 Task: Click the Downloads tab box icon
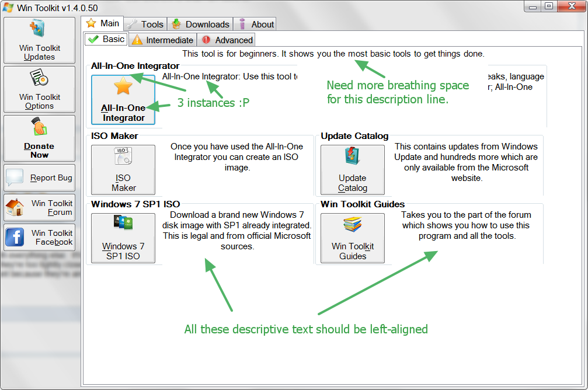[176, 25]
